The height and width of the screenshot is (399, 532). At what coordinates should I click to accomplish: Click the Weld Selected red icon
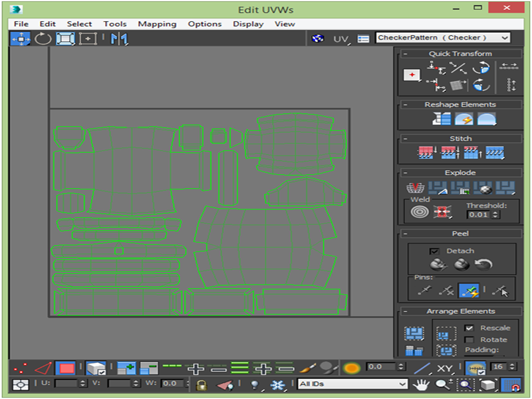tap(442, 211)
